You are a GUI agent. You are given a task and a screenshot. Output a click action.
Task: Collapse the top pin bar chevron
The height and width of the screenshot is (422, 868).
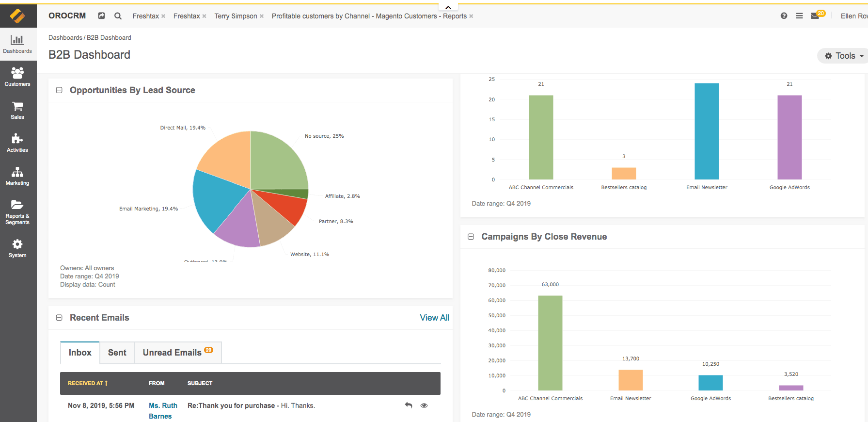pyautogui.click(x=448, y=7)
